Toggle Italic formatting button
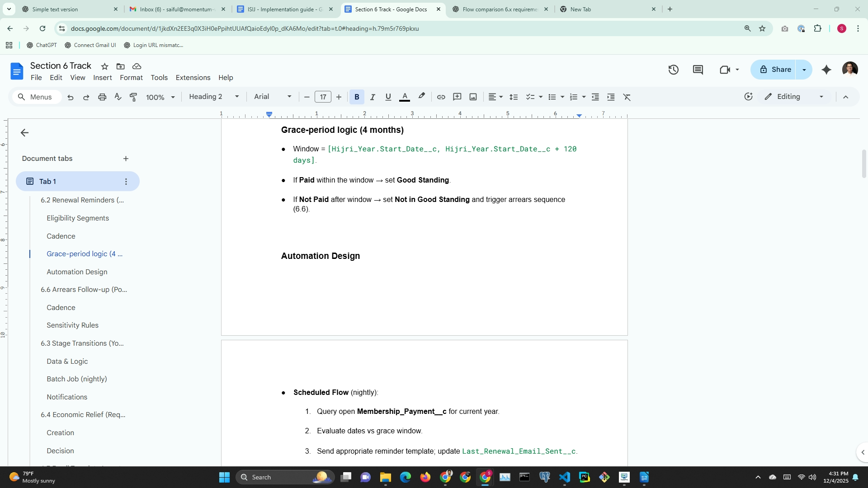The image size is (868, 488). point(373,97)
